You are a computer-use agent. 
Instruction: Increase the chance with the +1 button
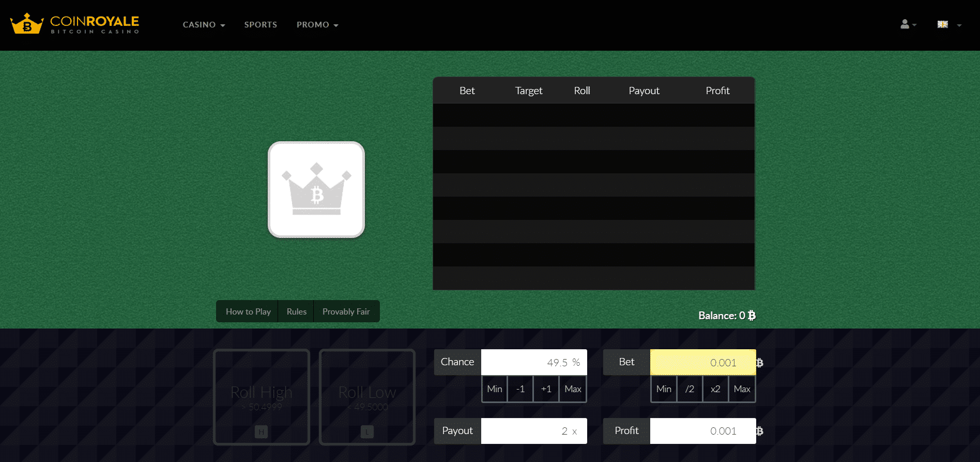point(546,389)
